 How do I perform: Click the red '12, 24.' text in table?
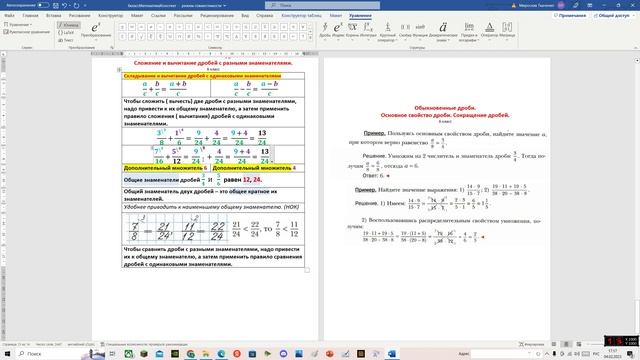[x=252, y=180]
